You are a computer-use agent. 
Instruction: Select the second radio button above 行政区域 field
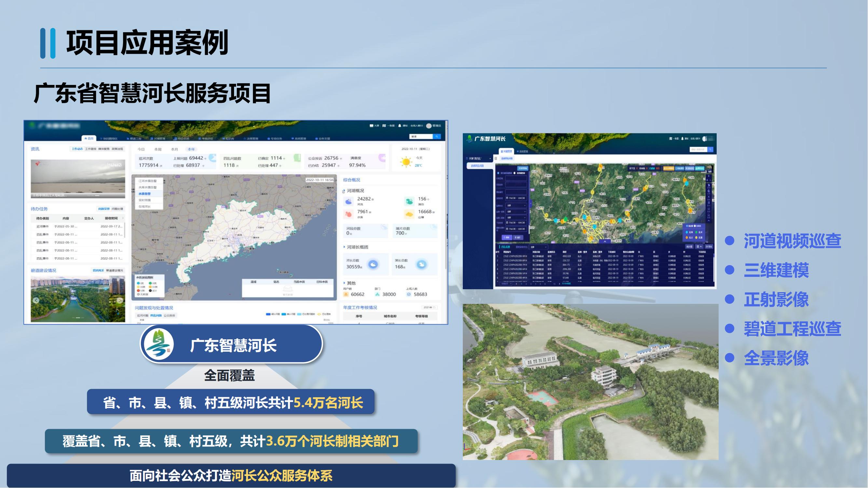tap(515, 173)
